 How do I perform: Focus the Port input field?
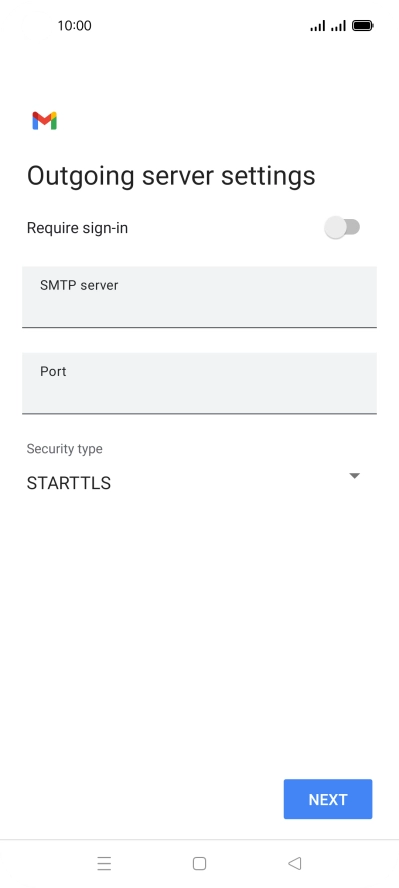coord(199,383)
